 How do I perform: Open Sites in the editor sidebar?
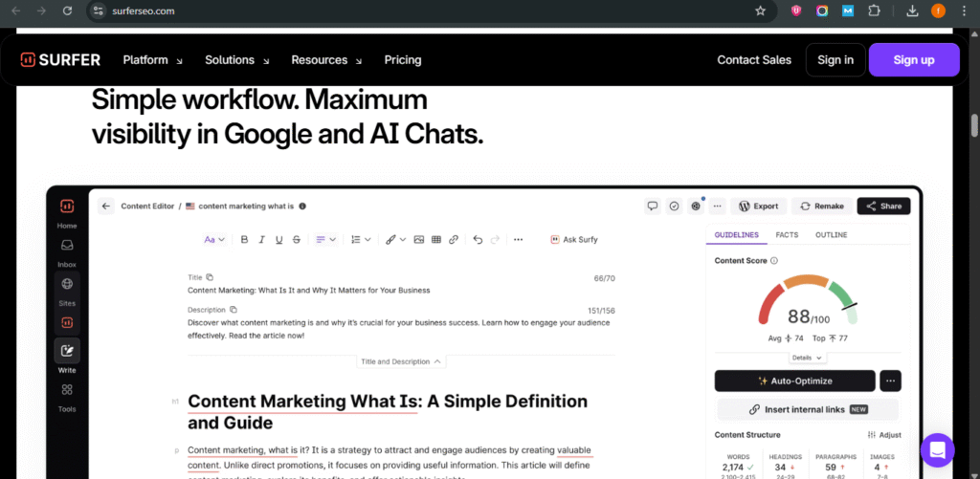coord(67,291)
